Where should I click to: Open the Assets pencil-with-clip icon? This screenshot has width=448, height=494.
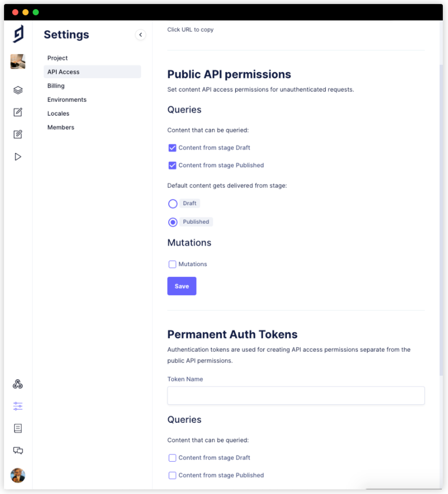point(18,134)
